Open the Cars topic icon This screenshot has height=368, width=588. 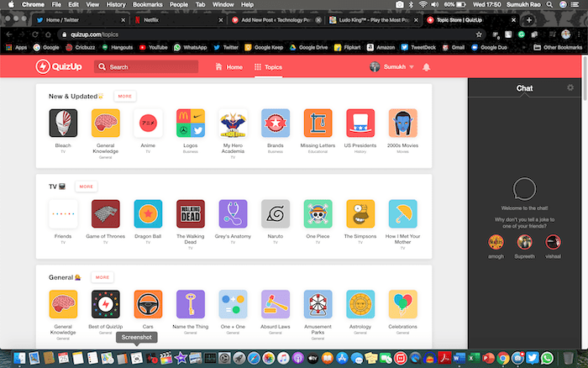tap(148, 304)
